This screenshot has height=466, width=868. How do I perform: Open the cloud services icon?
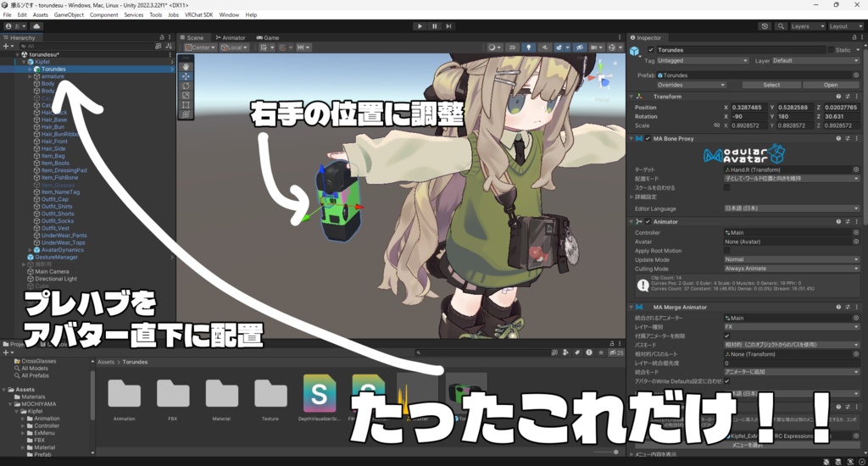pos(36,26)
